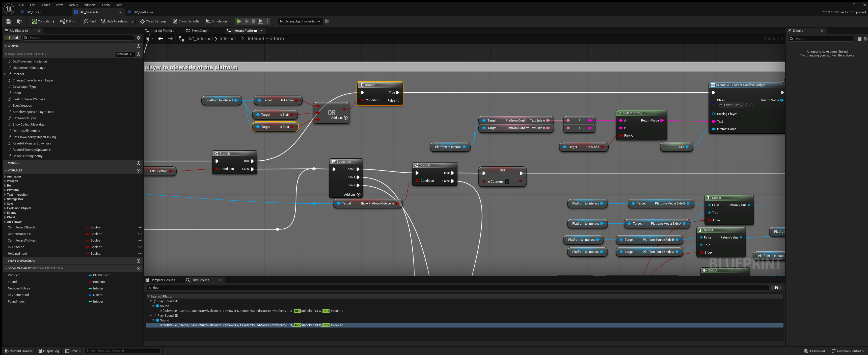
Task: Click the Find toolbar button
Action: [90, 21]
